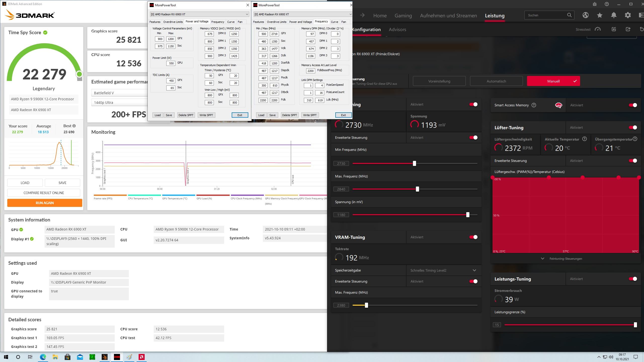Click the Max. Frequenz GPU slider handle

417,189
